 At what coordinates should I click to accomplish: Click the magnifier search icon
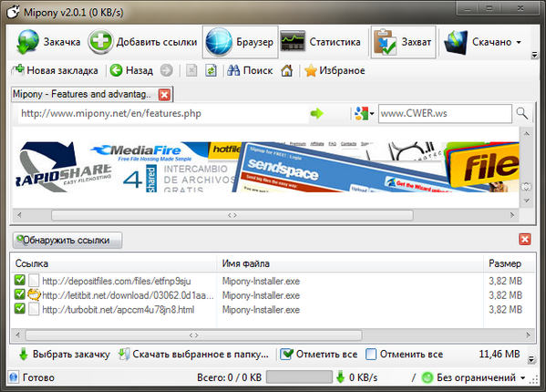(x=522, y=113)
